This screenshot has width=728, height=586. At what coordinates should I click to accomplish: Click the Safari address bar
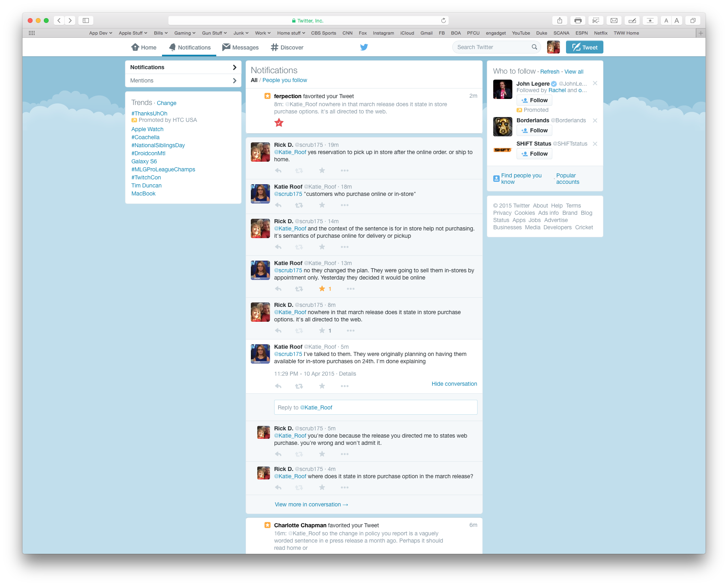308,21
